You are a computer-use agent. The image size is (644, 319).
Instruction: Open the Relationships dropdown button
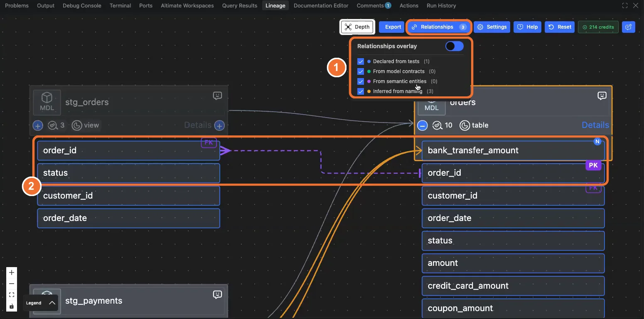click(x=439, y=27)
